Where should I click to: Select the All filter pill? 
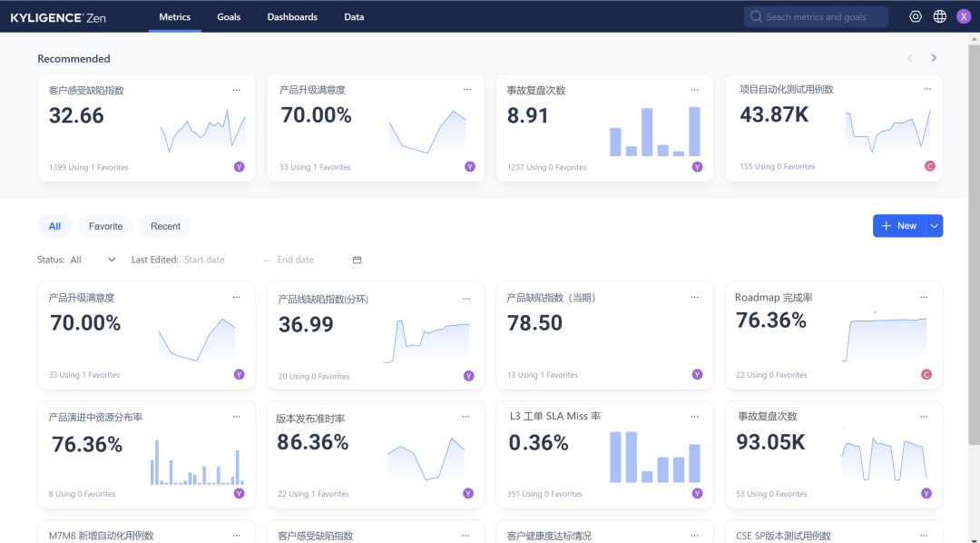pos(55,226)
